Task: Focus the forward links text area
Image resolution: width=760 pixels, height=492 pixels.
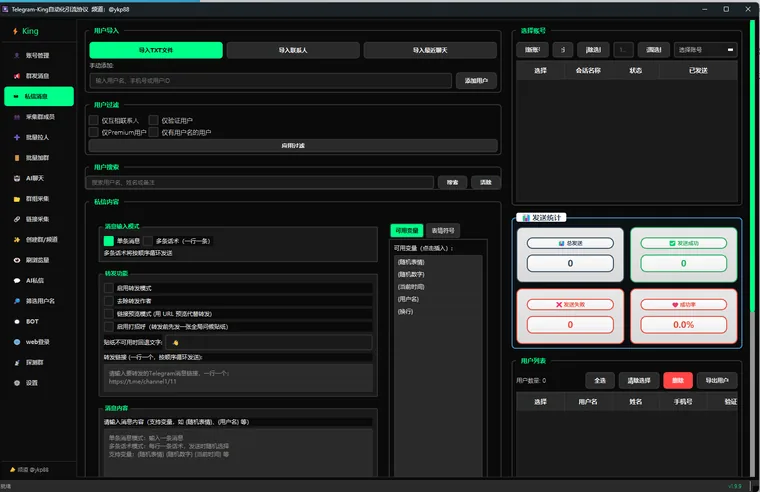Action: (x=238, y=378)
